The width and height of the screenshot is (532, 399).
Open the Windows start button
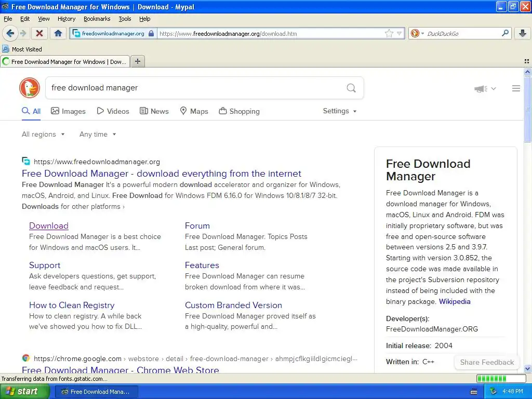[x=24, y=392]
